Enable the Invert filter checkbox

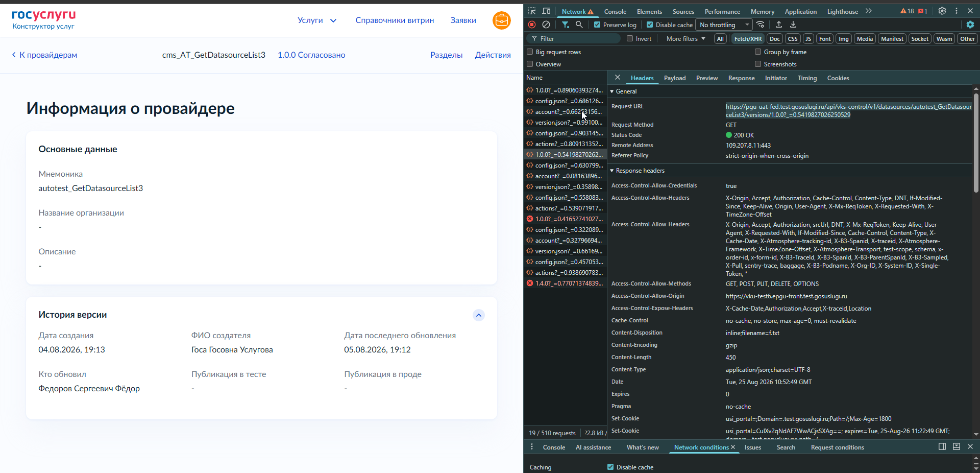(630, 38)
